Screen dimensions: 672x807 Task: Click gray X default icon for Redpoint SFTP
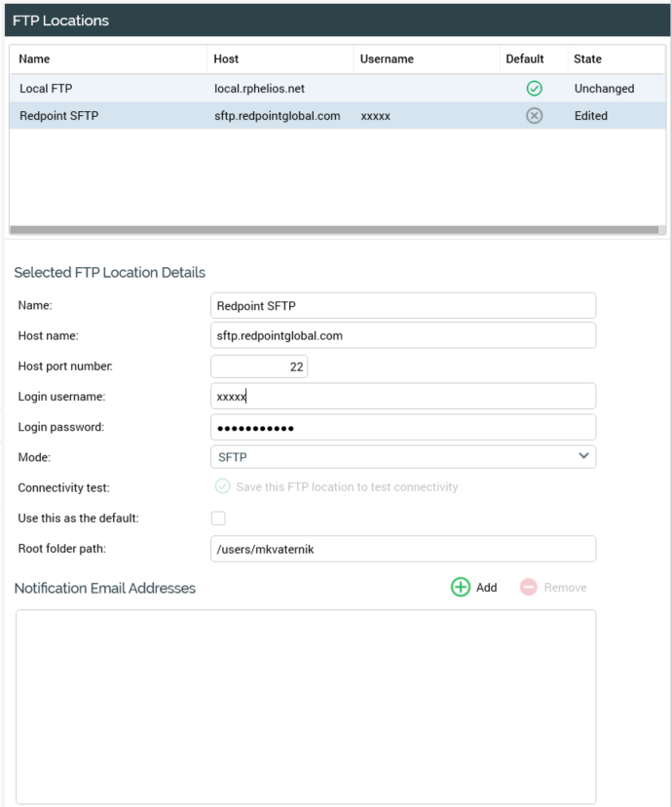click(x=534, y=116)
